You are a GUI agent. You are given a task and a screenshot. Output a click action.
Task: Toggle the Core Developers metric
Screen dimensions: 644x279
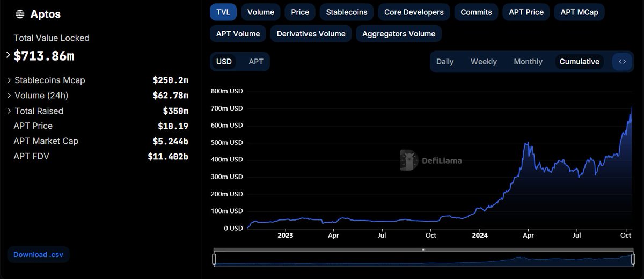414,12
